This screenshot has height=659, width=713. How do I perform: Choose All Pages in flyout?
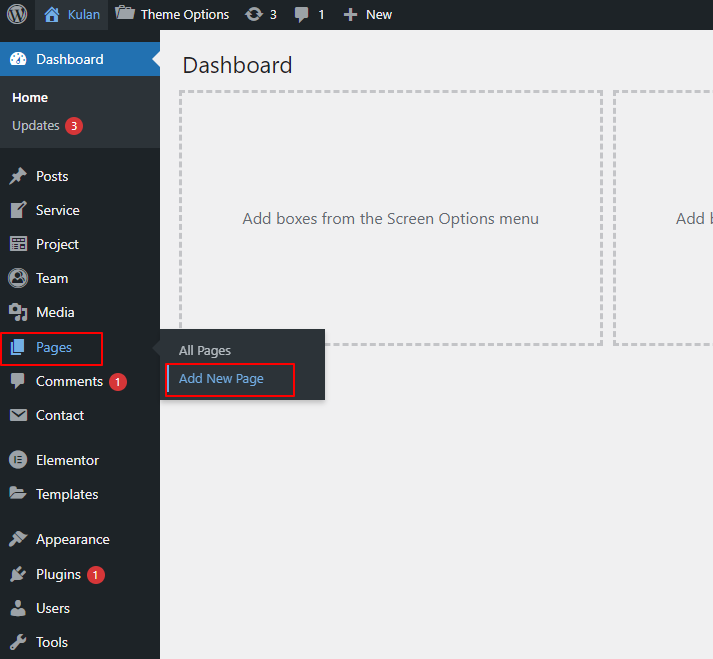[x=205, y=351]
